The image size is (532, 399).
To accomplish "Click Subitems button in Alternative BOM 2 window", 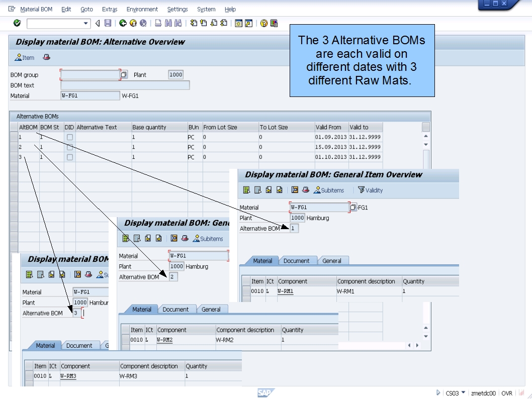I will [208, 239].
